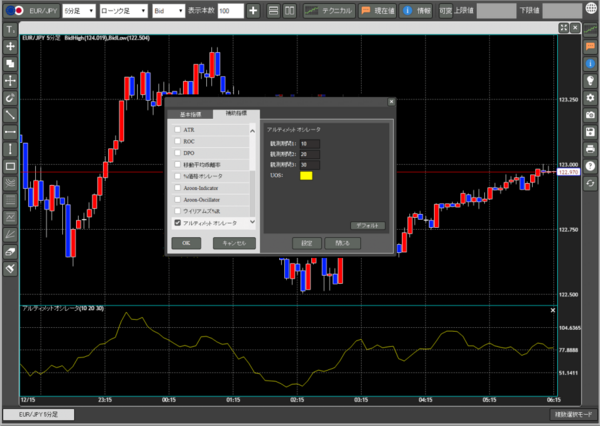Select the Fibonacci retracement lines tool
Screen dimensions: 600x426
click(x=10, y=200)
